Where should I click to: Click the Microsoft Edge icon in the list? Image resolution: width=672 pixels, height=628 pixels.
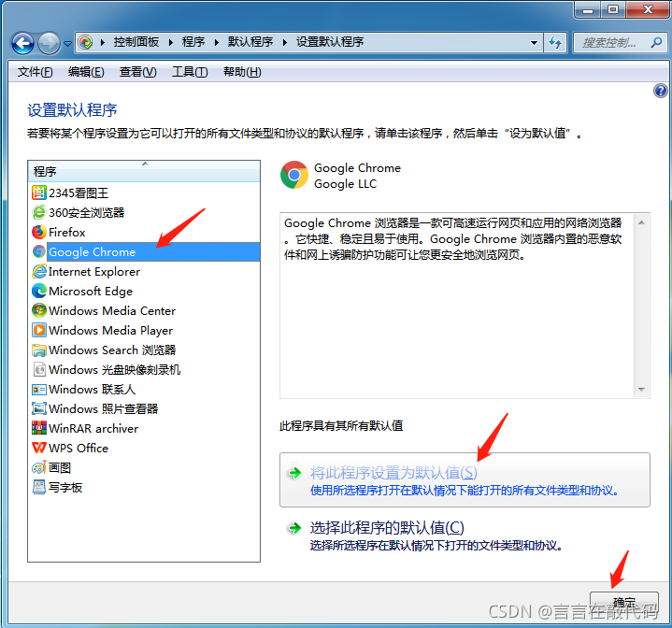tap(39, 291)
